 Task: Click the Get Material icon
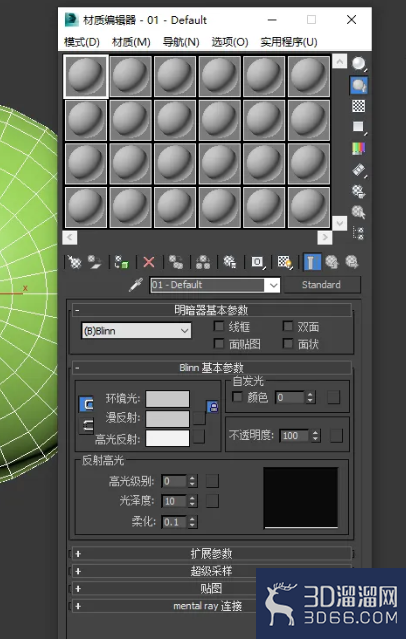75,262
